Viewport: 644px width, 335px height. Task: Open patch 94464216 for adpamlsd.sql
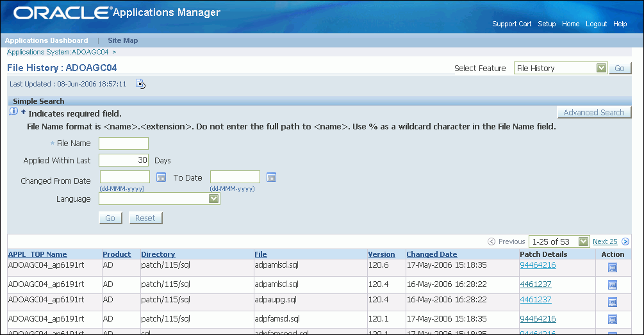[538, 265]
